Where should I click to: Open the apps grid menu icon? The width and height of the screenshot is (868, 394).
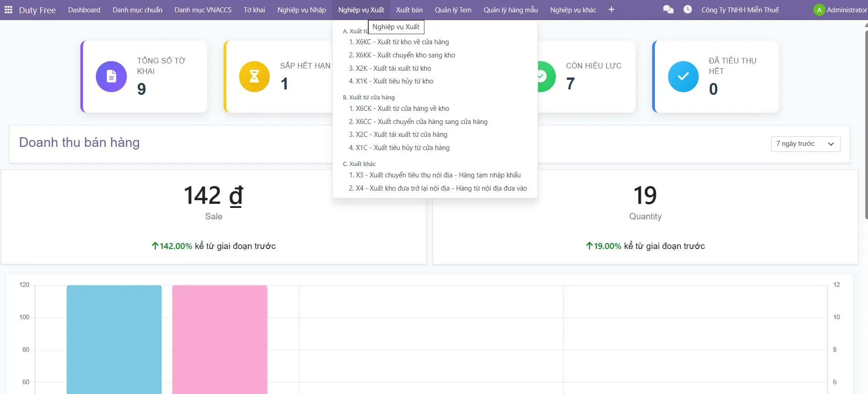click(8, 10)
